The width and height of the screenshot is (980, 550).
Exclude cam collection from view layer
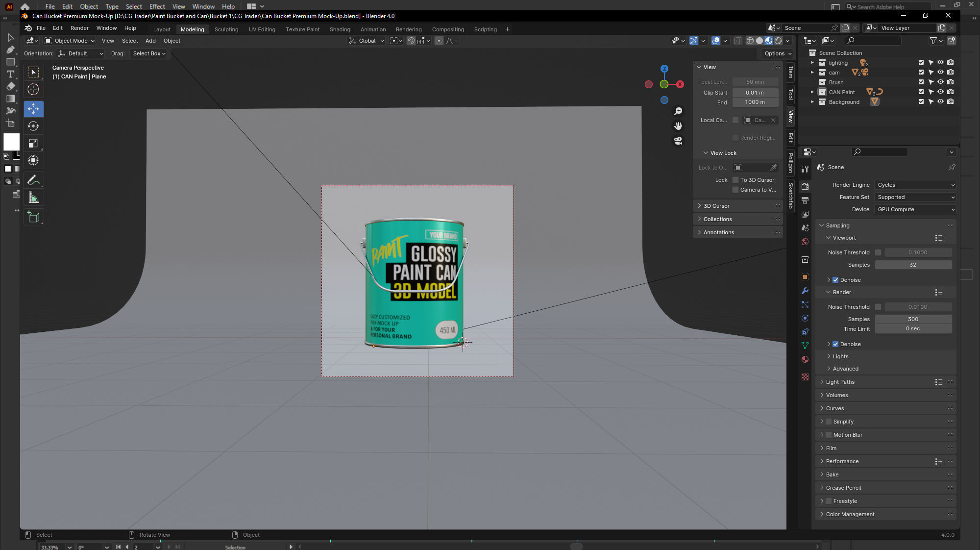click(921, 73)
